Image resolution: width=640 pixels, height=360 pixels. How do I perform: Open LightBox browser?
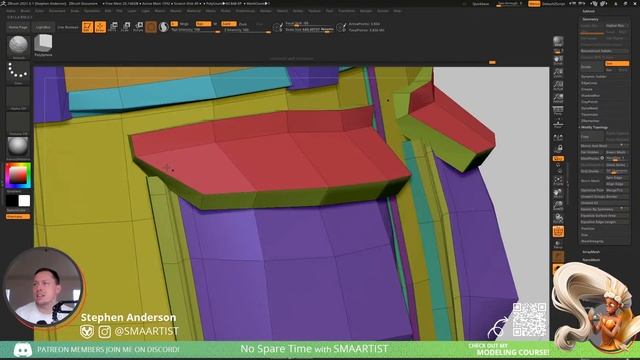[43, 27]
